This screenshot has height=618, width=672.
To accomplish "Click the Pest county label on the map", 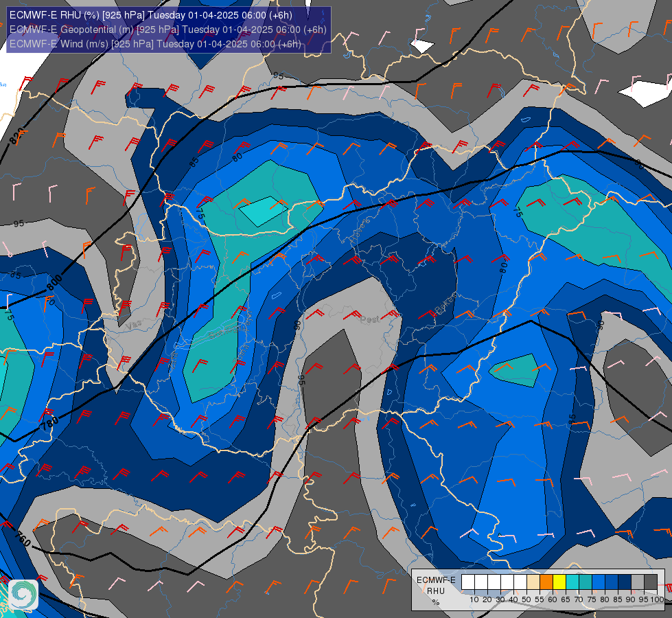I will point(370,319).
